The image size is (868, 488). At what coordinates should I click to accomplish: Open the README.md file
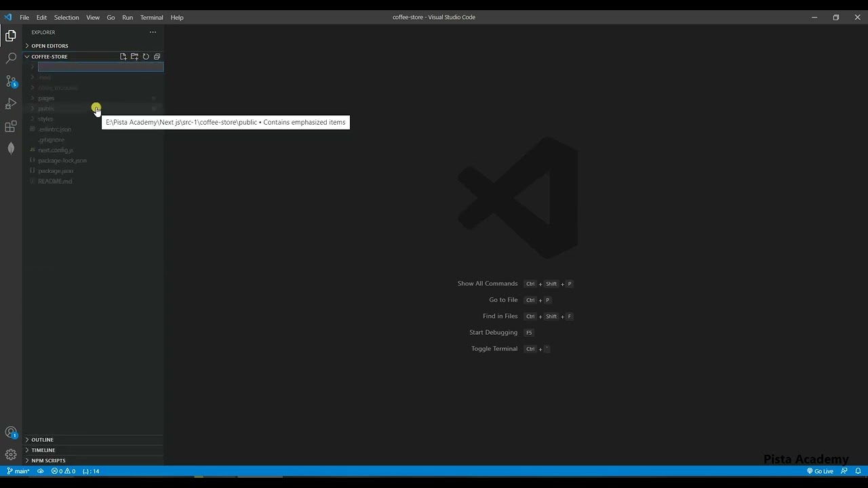[x=93, y=182]
